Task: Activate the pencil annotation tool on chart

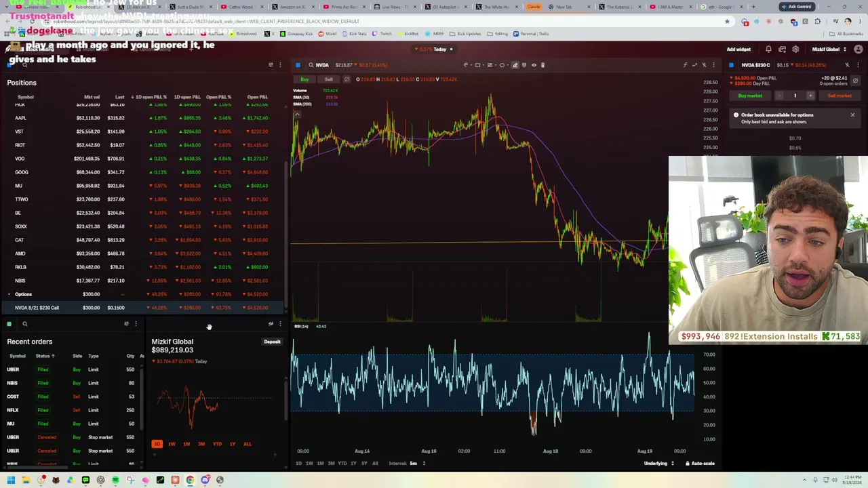Action: (x=515, y=65)
